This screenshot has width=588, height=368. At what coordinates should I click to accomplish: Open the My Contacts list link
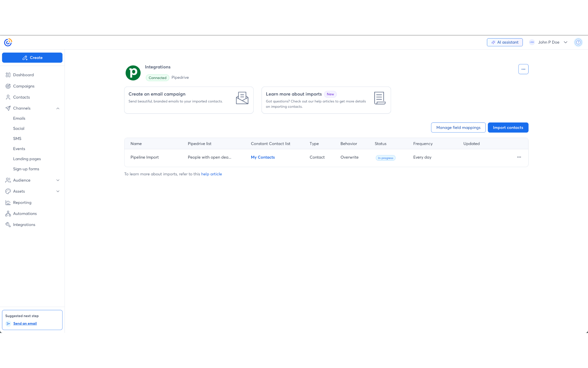[x=262, y=157]
